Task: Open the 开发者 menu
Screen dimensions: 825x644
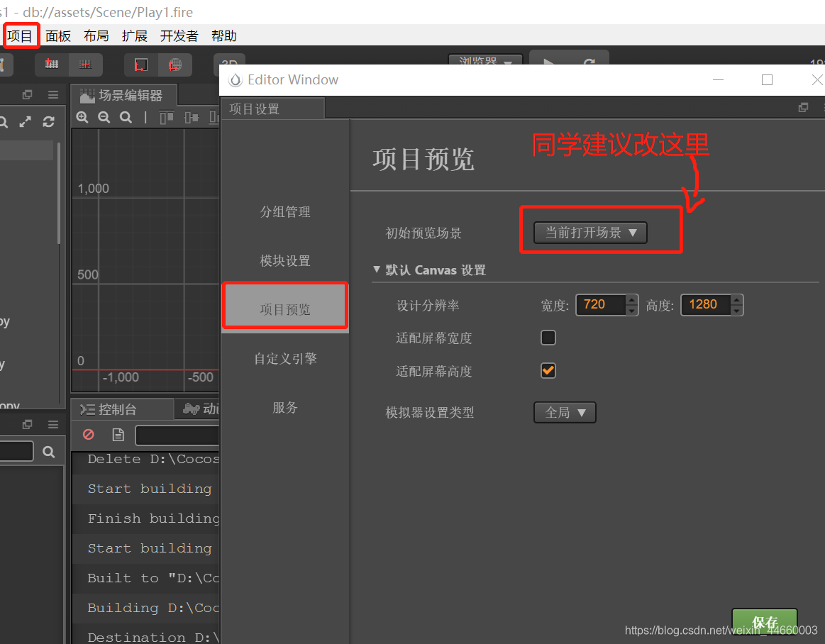Action: click(x=179, y=35)
